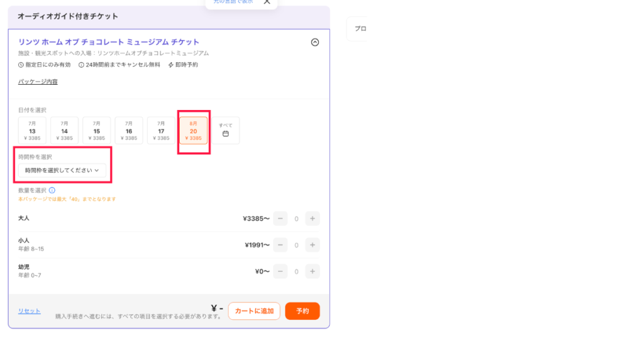
Task: Click info icon next to 数量を選択
Action: point(52,190)
